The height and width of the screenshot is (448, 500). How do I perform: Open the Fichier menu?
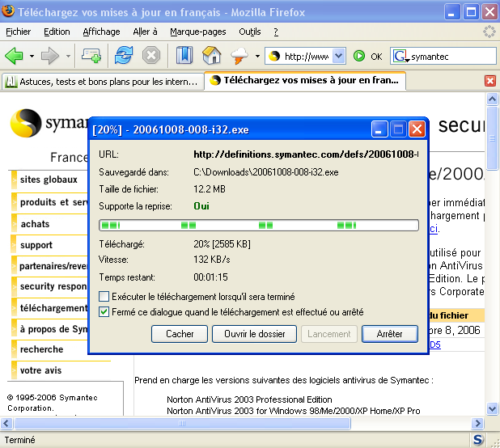coord(18,32)
